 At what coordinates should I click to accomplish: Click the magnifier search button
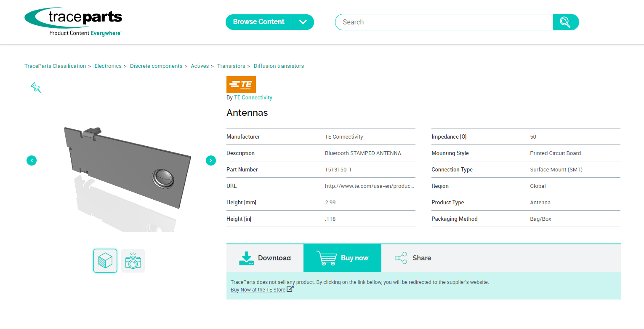[566, 22]
